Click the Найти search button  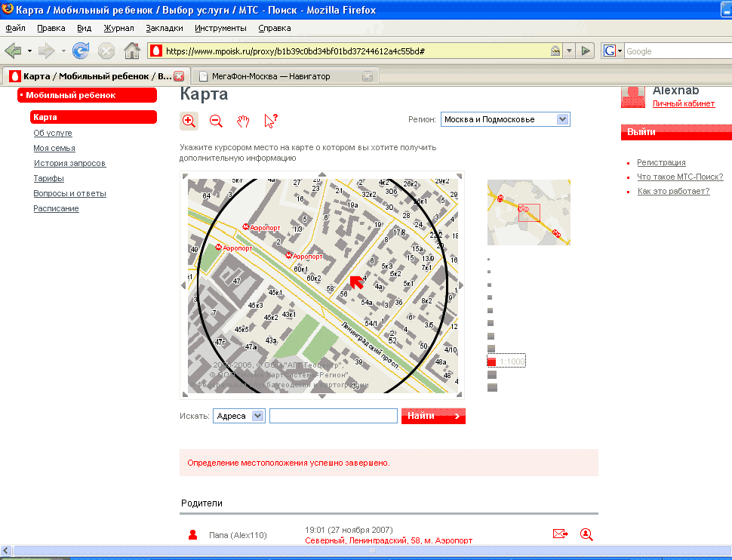[x=433, y=416]
